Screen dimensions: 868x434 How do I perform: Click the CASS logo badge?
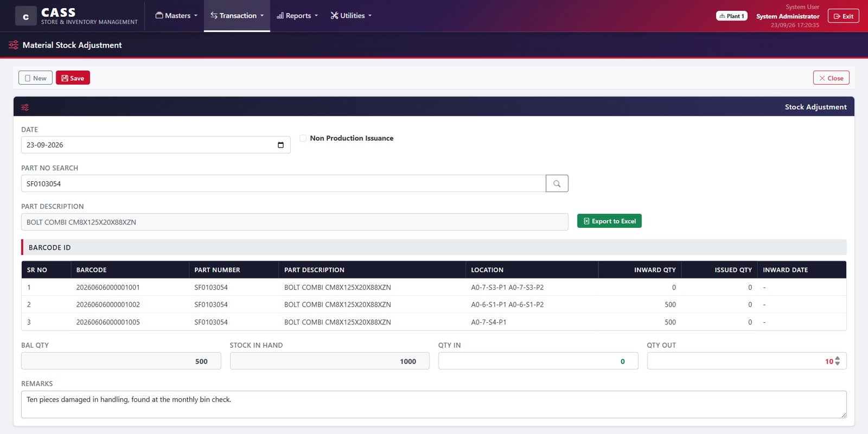pos(25,16)
